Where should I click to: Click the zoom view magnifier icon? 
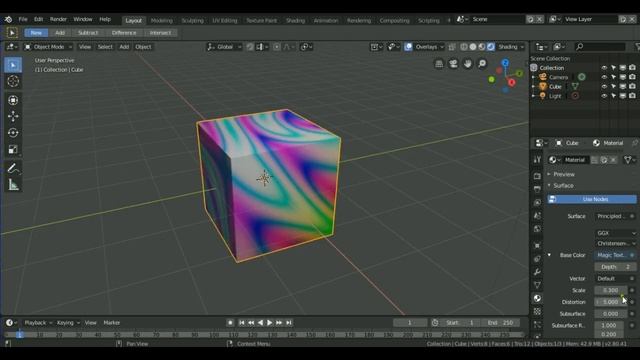click(482, 64)
